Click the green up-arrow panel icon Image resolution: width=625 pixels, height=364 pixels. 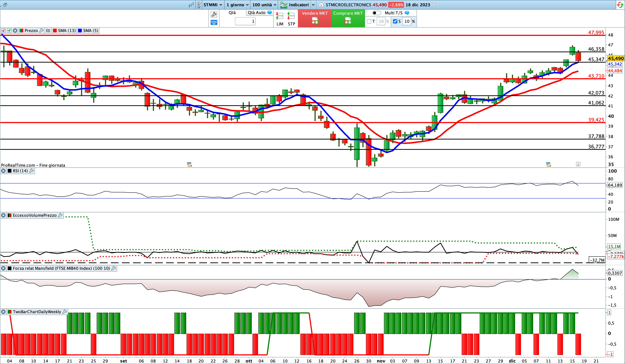[x=9, y=31]
